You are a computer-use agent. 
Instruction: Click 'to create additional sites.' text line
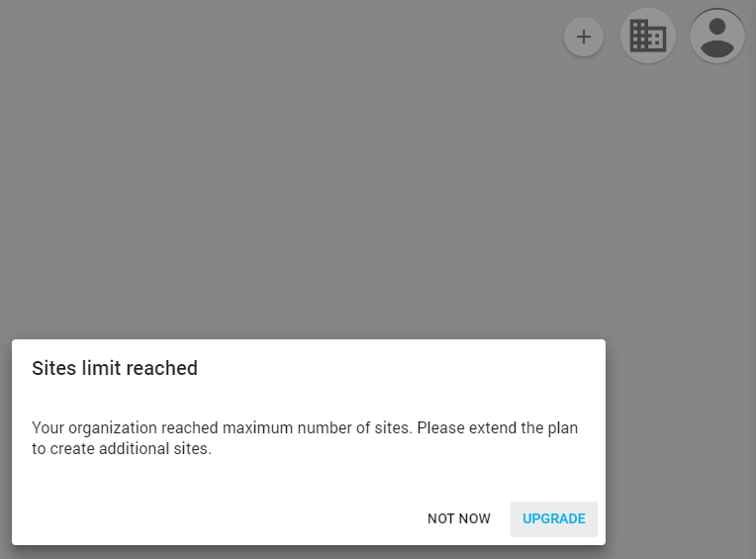click(122, 449)
